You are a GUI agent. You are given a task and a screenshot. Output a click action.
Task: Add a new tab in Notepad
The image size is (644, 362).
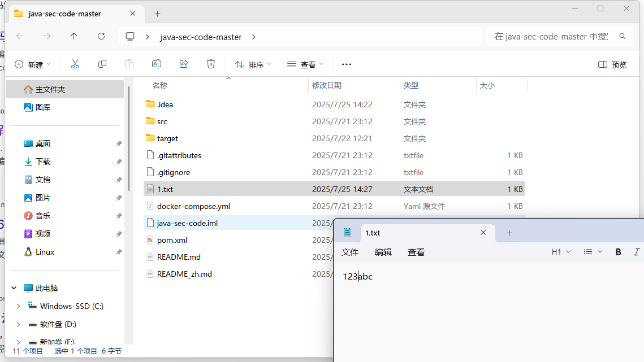(509, 233)
